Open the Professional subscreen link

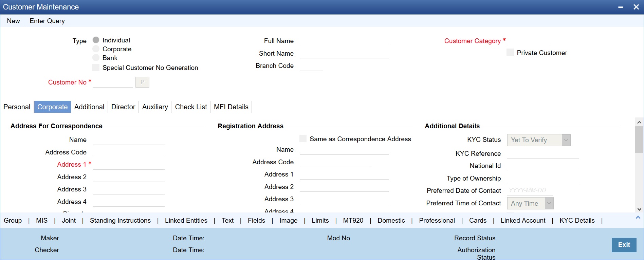click(x=437, y=220)
